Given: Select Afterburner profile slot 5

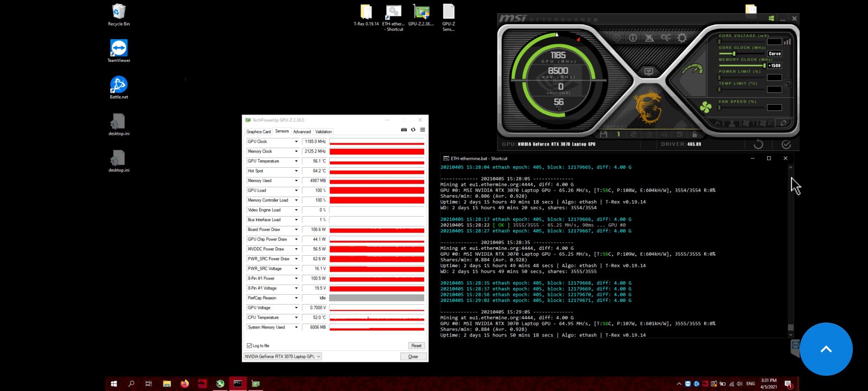Looking at the screenshot, I should [x=679, y=134].
